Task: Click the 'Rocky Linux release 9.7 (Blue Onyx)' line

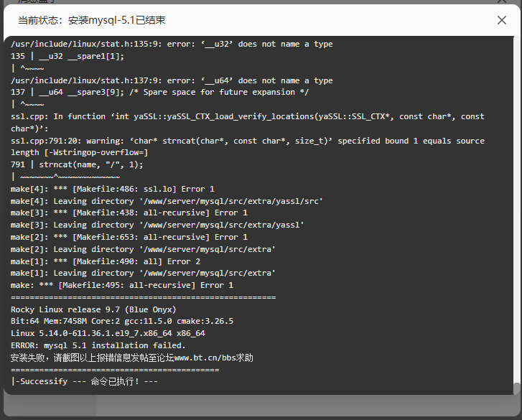Action: coord(93,309)
